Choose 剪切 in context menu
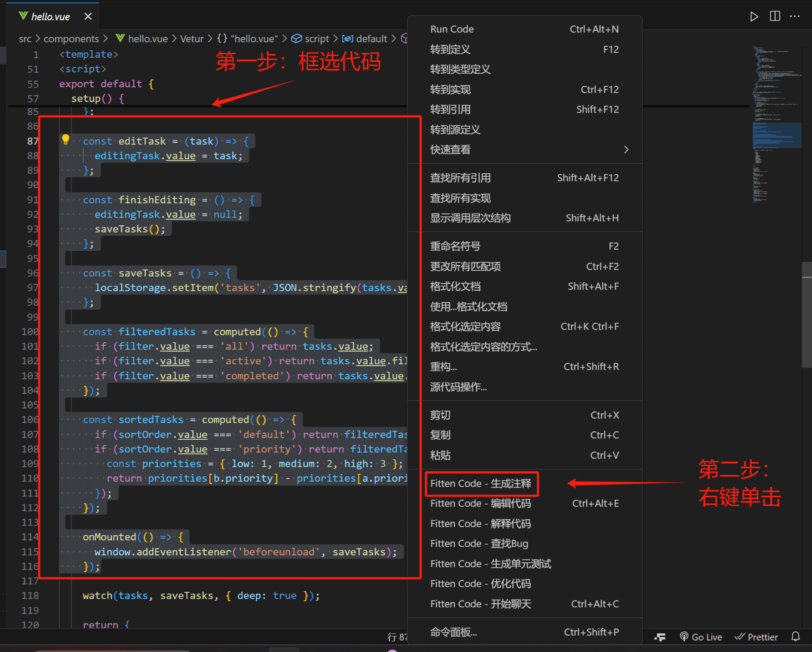The width and height of the screenshot is (812, 652). tap(525, 415)
